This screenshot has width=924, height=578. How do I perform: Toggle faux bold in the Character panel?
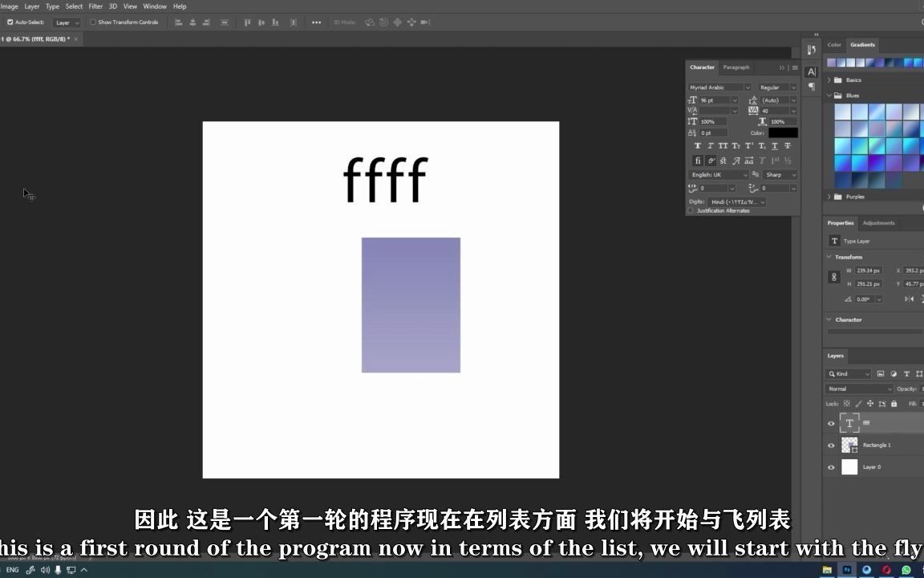tap(697, 145)
